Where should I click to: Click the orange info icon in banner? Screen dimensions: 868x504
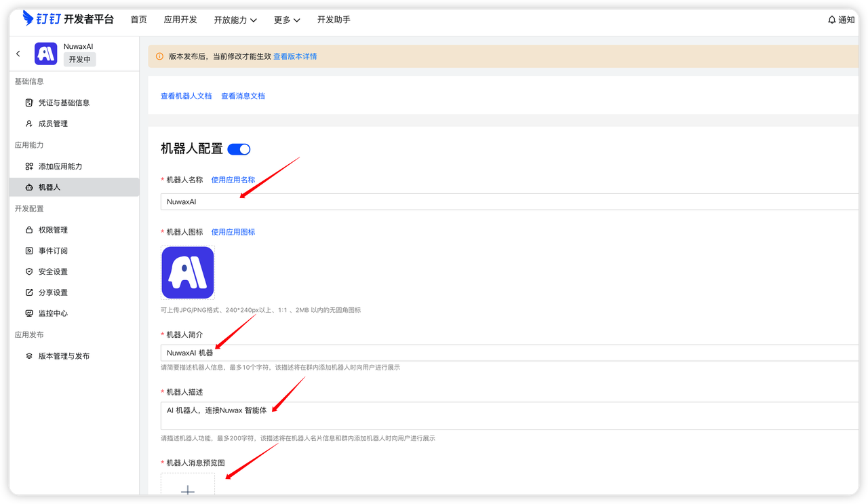click(x=160, y=56)
